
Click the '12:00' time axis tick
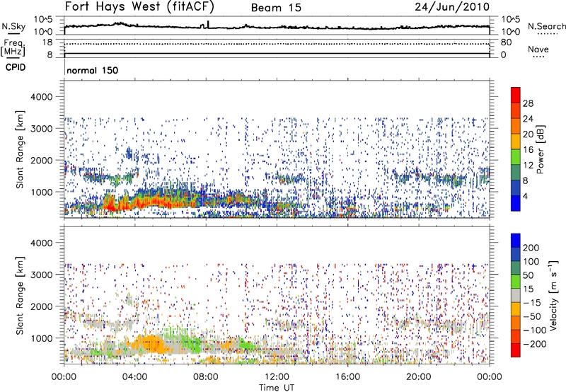pyautogui.click(x=277, y=377)
